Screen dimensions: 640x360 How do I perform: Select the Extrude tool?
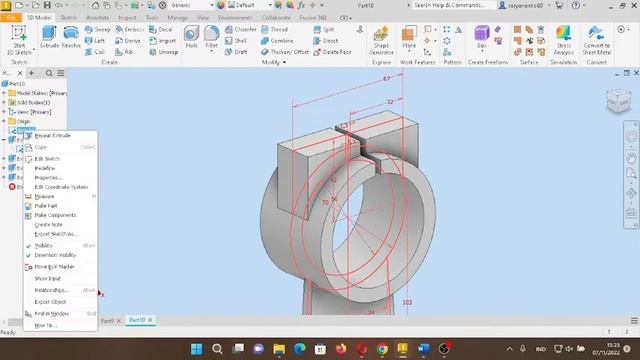(x=49, y=37)
